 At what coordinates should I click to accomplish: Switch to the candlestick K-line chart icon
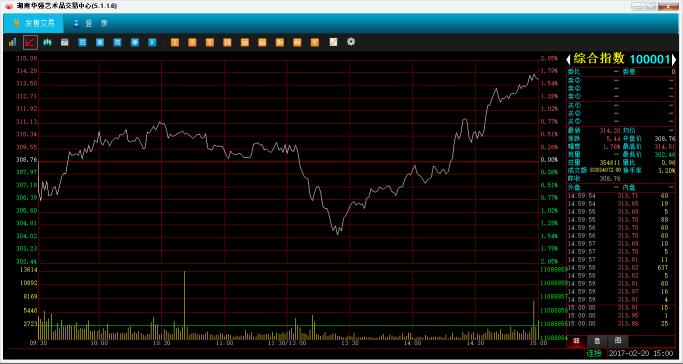click(x=47, y=42)
